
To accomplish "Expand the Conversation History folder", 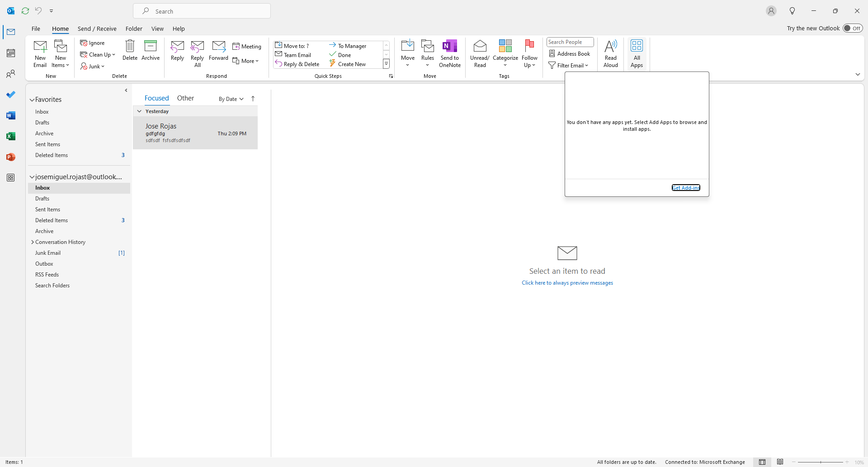I will 33,242.
